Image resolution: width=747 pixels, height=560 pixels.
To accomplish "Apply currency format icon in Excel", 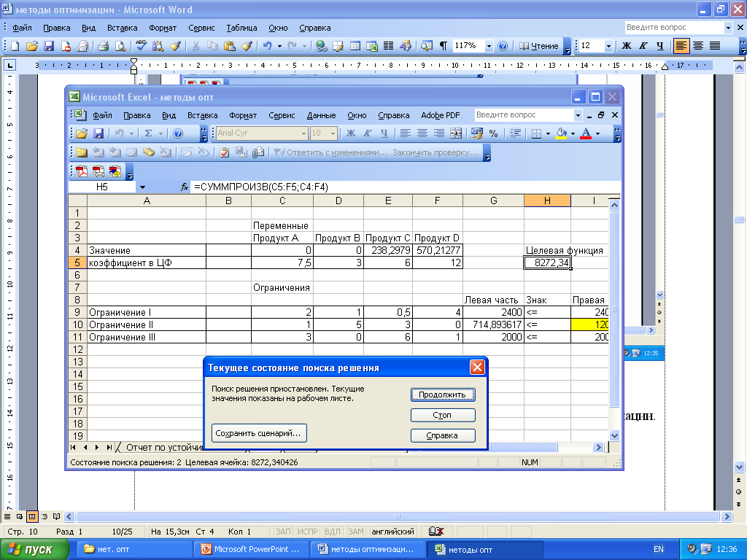I will click(x=477, y=133).
